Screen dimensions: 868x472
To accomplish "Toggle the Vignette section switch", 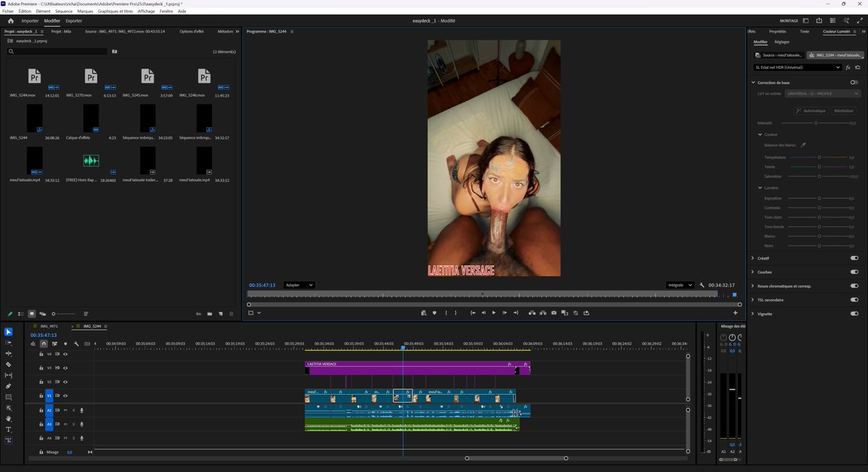I will (854, 314).
